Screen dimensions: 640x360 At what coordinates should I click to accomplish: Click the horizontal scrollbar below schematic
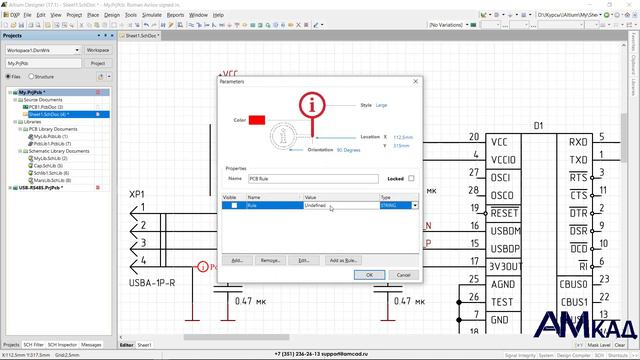click(x=236, y=337)
